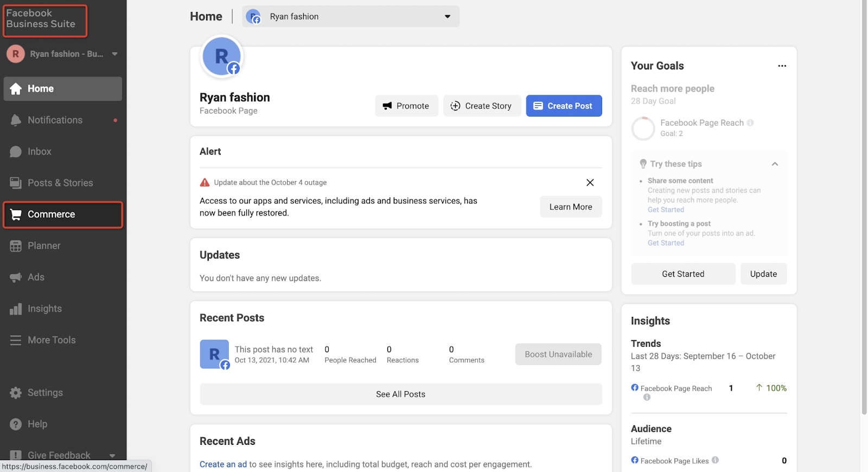Viewport: 868px width, 472px height.
Task: Click the red R account avatar in sidebar
Action: 16,54
